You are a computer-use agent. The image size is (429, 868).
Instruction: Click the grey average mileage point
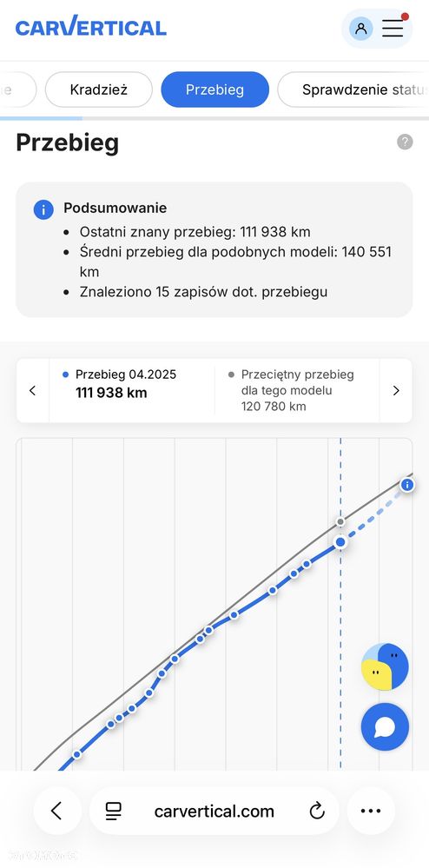point(340,521)
